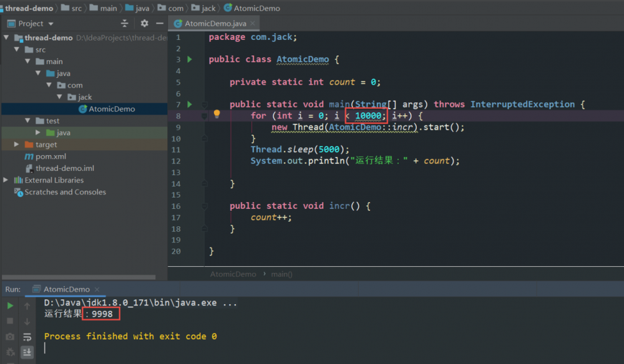
Task: Hide the Project panel with minimize icon
Action: [160, 23]
